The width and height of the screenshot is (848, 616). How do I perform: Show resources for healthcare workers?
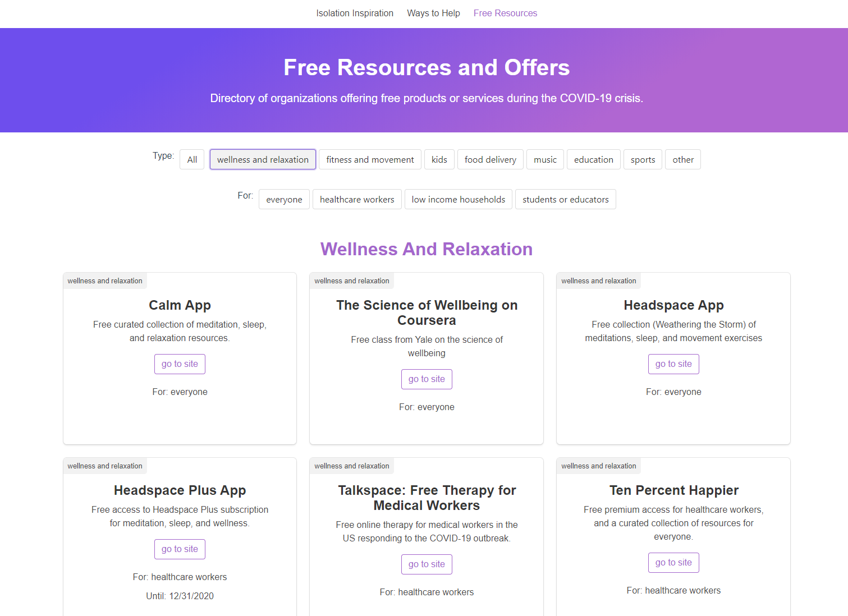pyautogui.click(x=357, y=199)
